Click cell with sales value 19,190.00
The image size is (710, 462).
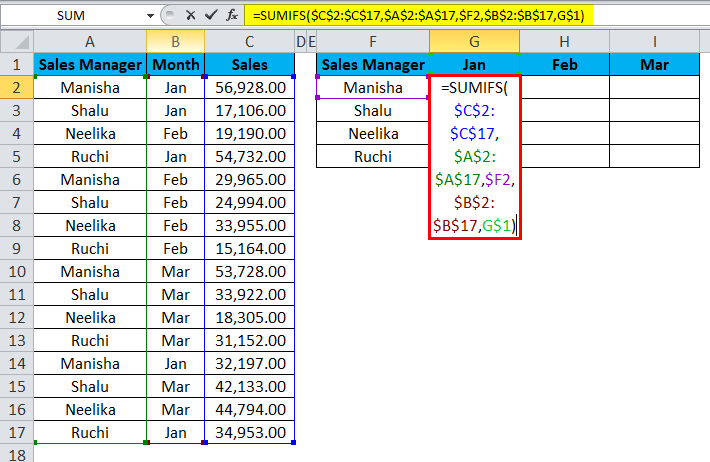pyautogui.click(x=249, y=134)
